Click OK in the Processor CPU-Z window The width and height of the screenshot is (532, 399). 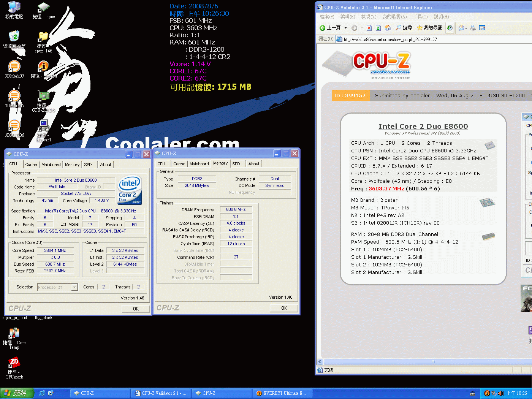136,309
